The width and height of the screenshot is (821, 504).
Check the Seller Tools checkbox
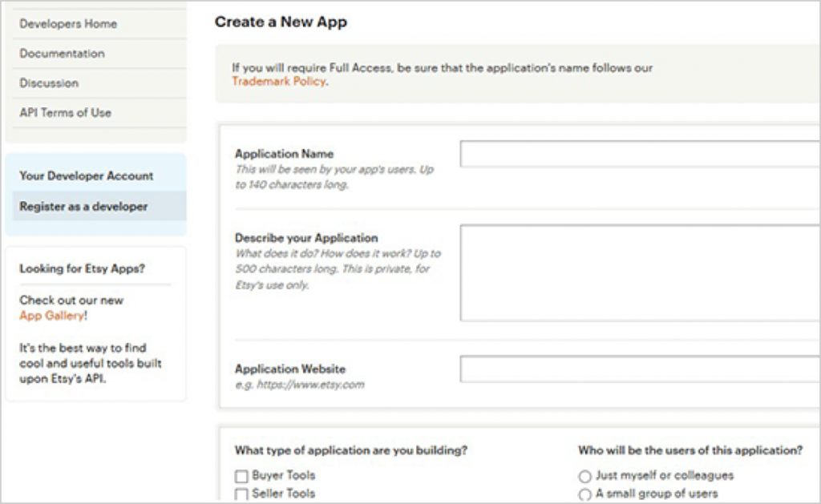click(241, 494)
